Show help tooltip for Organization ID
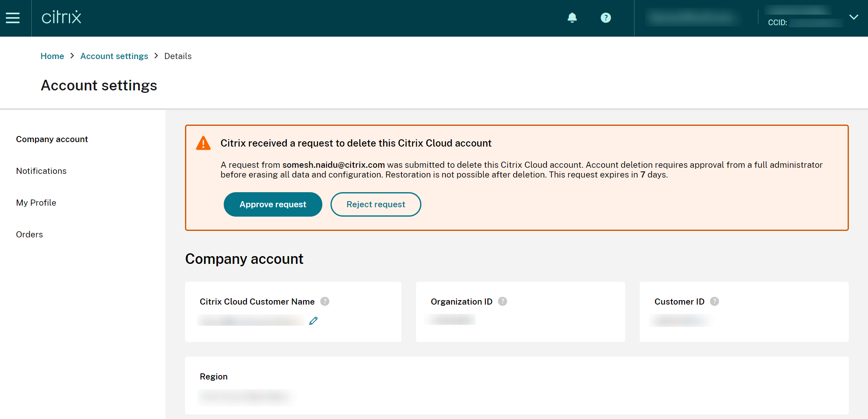 [x=502, y=301]
